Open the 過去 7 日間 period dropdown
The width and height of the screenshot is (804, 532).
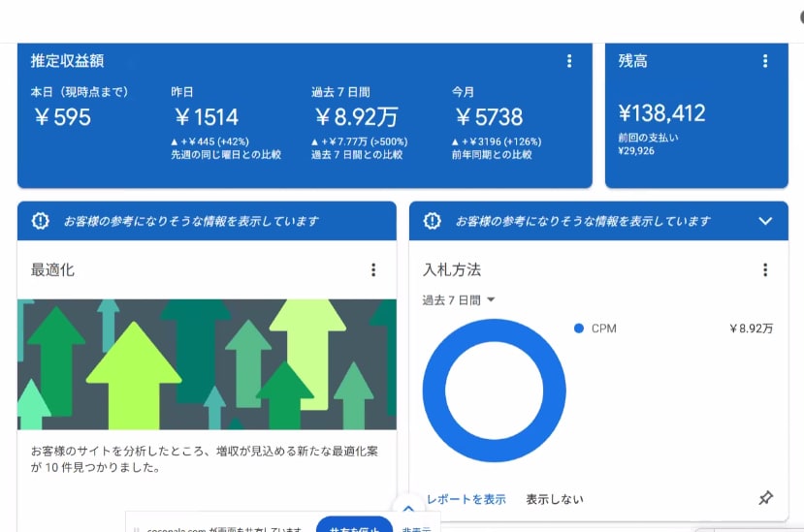459,299
